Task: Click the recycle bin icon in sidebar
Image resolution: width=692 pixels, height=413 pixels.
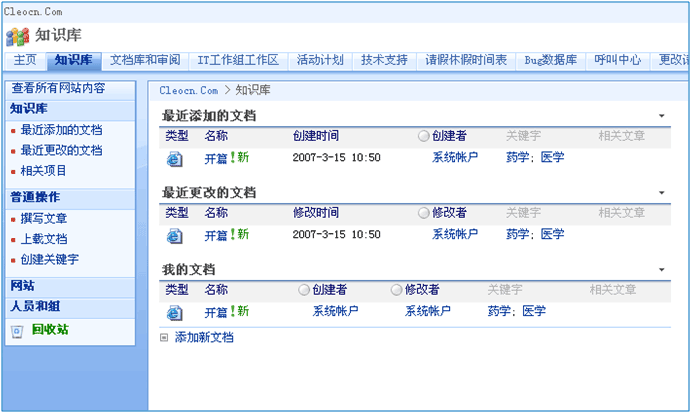Action: coord(17,331)
